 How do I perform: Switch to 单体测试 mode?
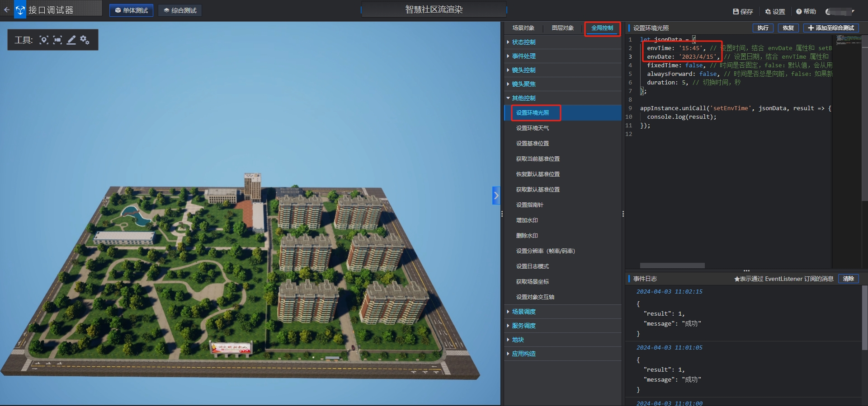[131, 10]
